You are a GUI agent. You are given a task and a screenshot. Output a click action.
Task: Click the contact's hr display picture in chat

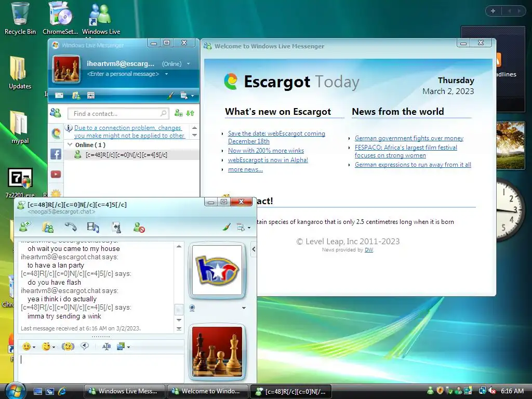tap(217, 270)
